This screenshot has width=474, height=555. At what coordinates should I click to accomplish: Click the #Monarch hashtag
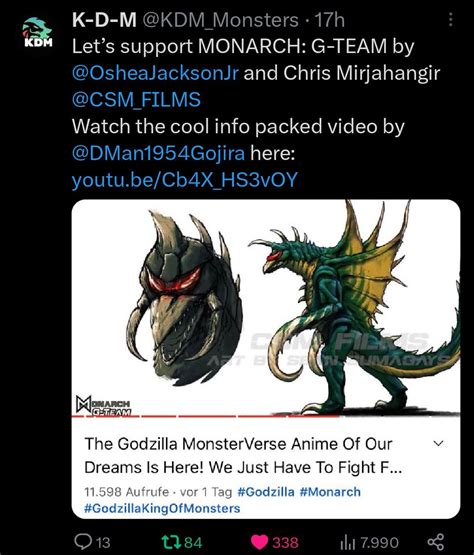pos(330,492)
